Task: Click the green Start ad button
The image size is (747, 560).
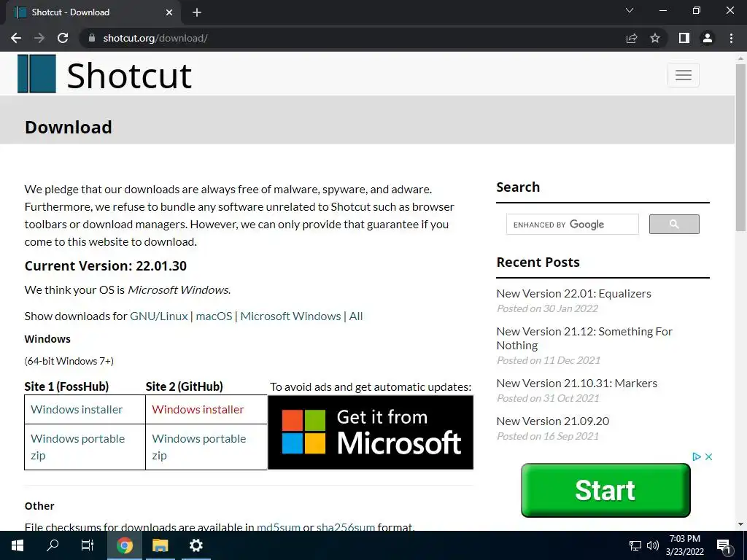Action: tap(605, 490)
